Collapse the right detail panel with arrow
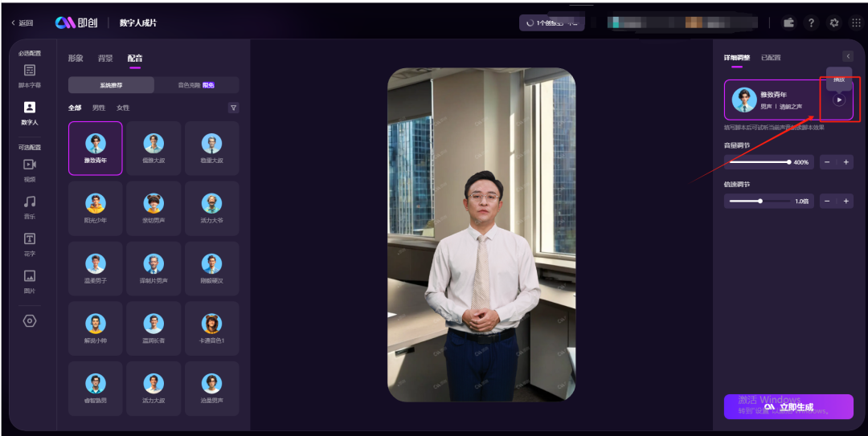868x436 pixels. [847, 56]
